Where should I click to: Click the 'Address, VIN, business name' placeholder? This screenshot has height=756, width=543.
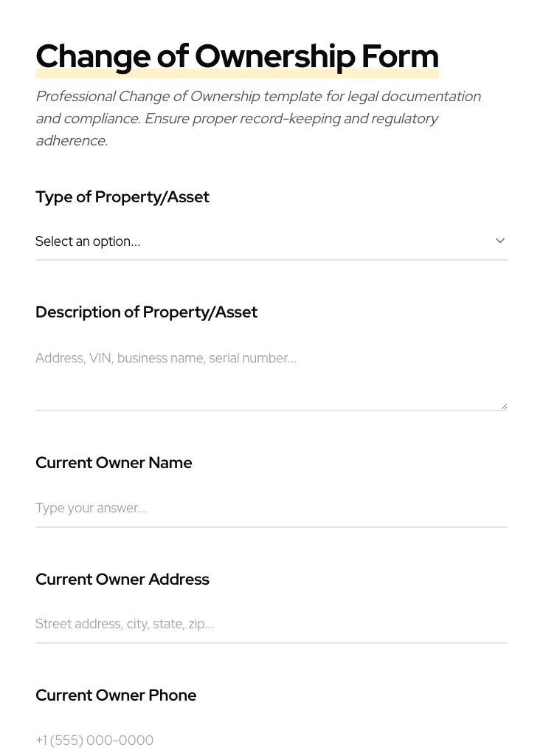166,358
